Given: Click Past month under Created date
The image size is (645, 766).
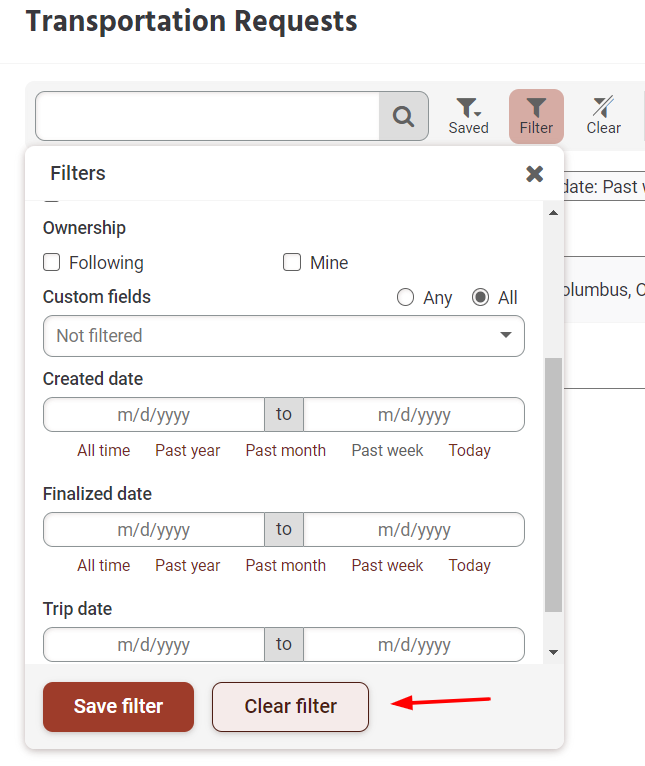Looking at the screenshot, I should pos(285,451).
